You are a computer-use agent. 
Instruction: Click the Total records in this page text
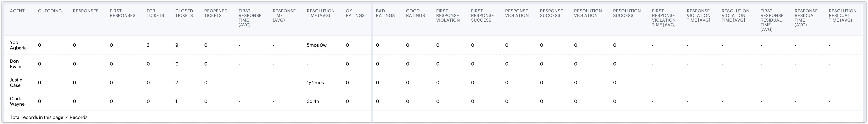point(48,117)
